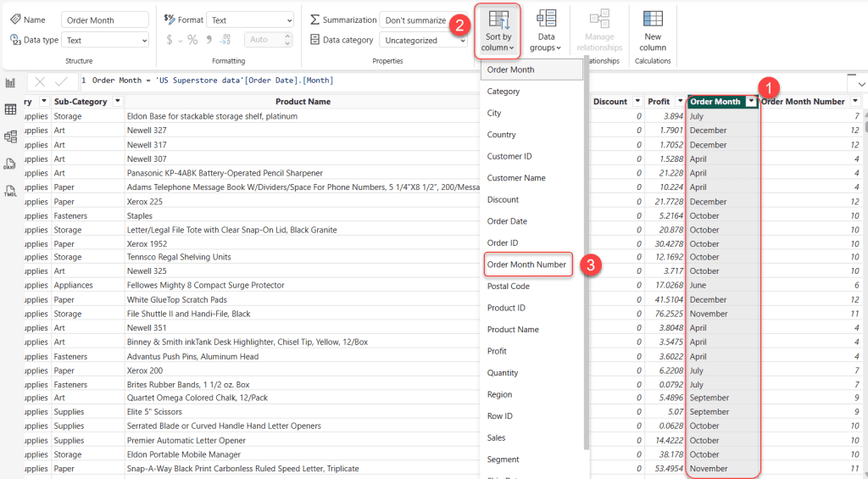This screenshot has height=479, width=868.
Task: Select Segment in sort list
Action: pyautogui.click(x=531, y=459)
